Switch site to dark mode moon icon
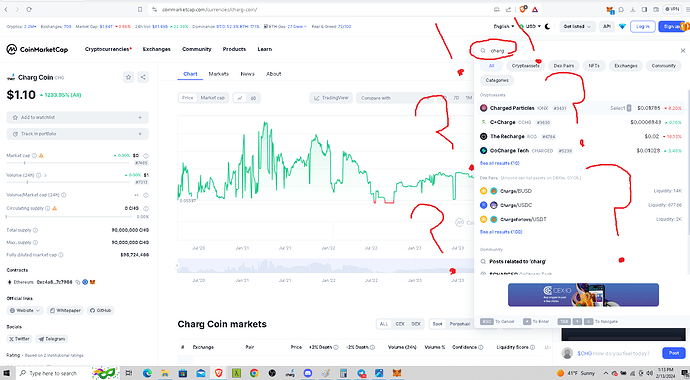The height and width of the screenshot is (380, 690). (547, 26)
